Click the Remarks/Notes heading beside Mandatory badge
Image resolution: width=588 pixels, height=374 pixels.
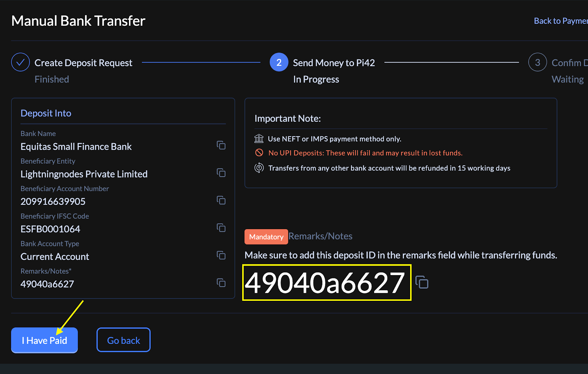[x=320, y=236]
